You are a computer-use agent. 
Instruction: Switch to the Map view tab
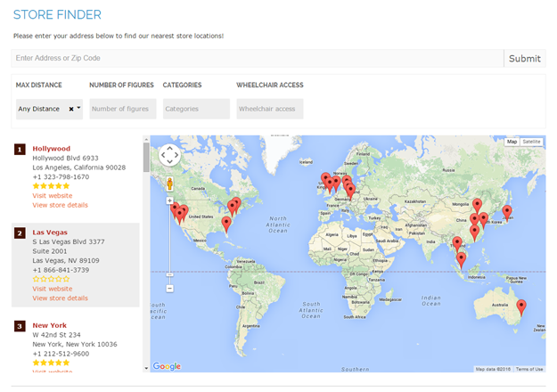pyautogui.click(x=512, y=142)
